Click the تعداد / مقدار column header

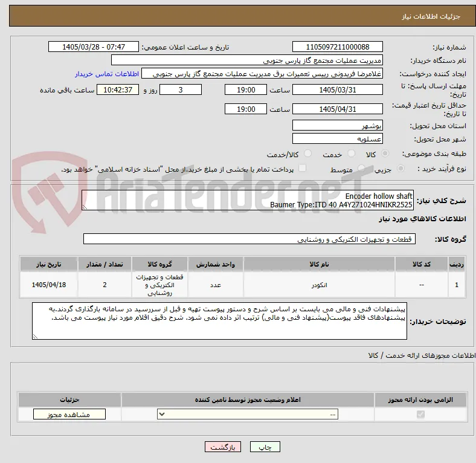tap(105, 264)
